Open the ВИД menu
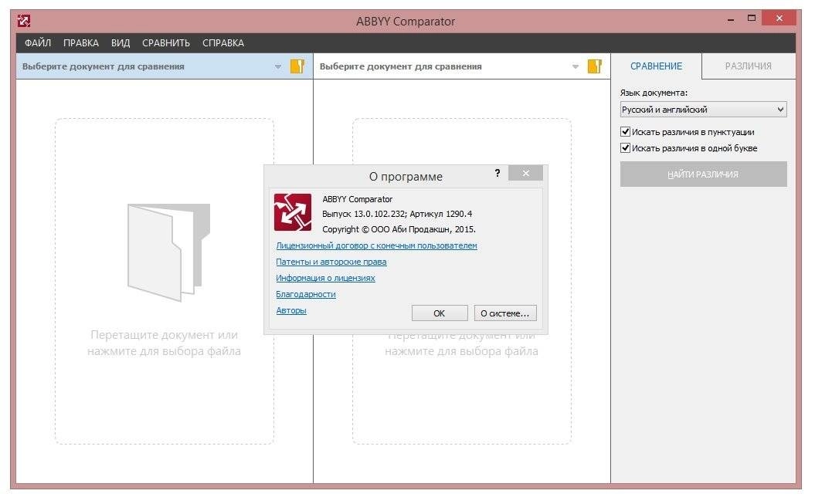Viewport: 815px width, 504px height. [121, 43]
